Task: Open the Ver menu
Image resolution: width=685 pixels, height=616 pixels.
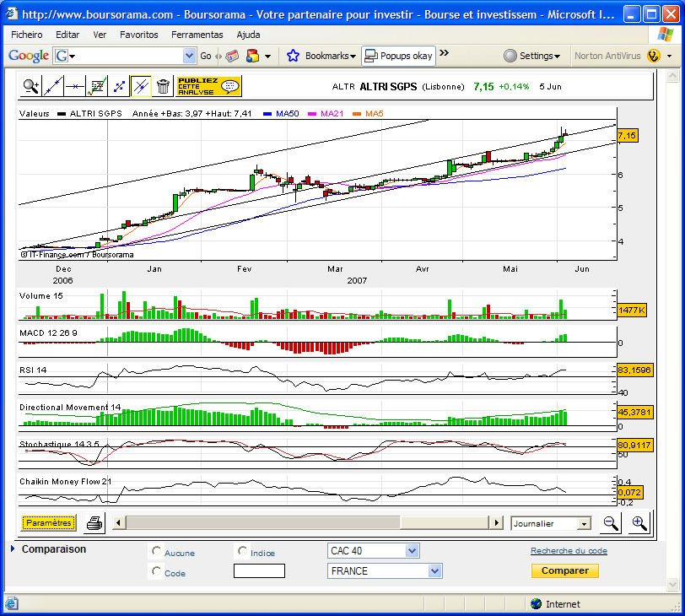Action: click(100, 35)
